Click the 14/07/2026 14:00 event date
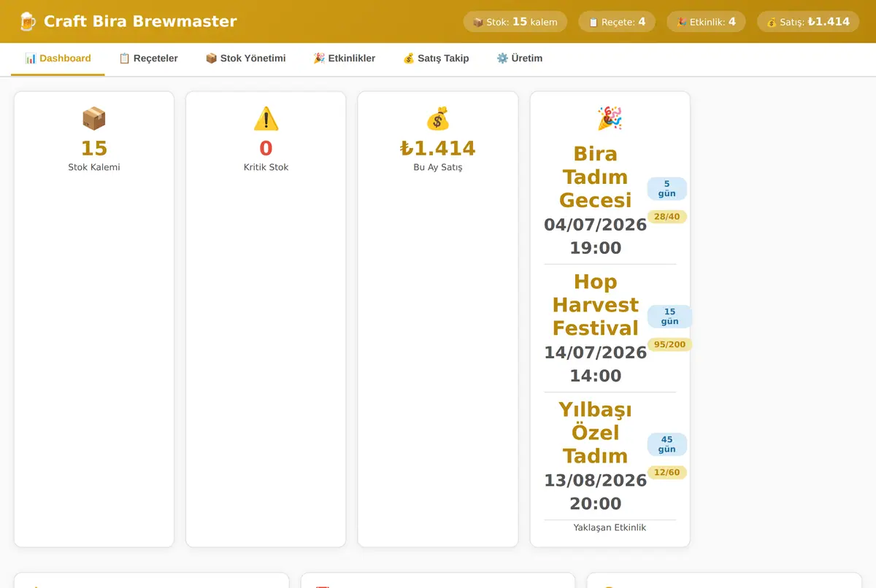 [x=596, y=364]
